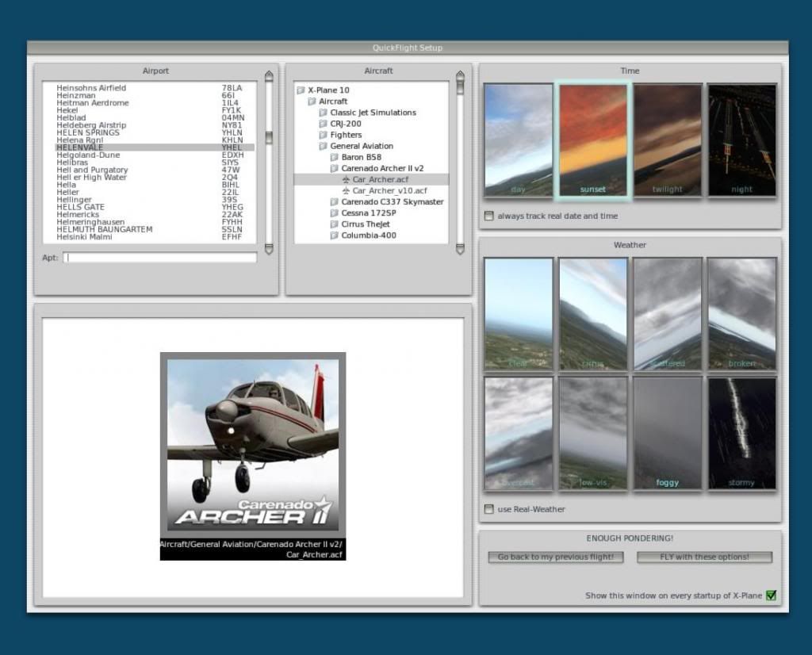Screen dimensions: 812x655
Task: Expand the Cessna 172SP folder
Action: [x=335, y=213]
